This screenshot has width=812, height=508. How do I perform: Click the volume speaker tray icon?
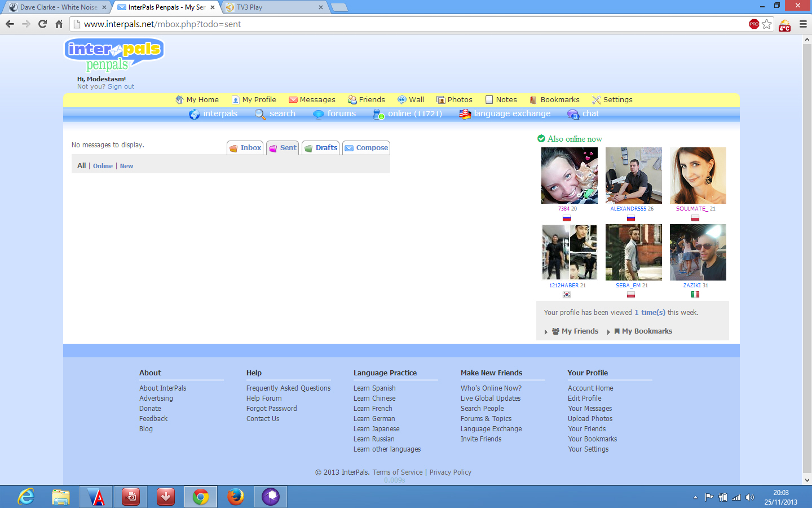(750, 497)
